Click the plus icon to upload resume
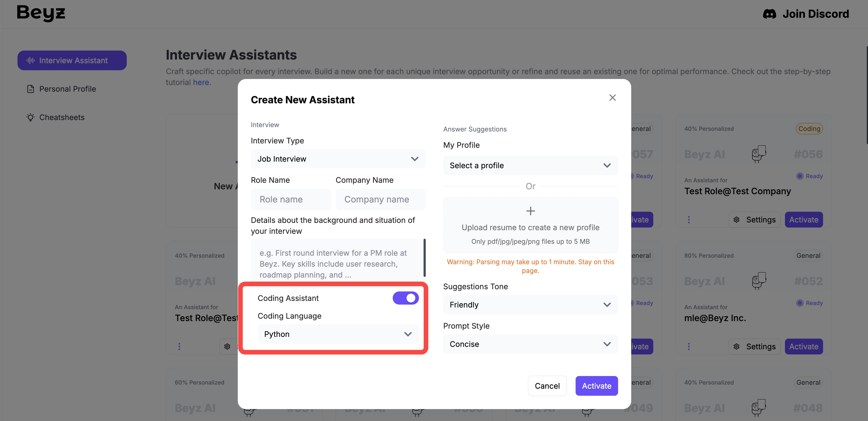The image size is (868, 421). tap(530, 211)
